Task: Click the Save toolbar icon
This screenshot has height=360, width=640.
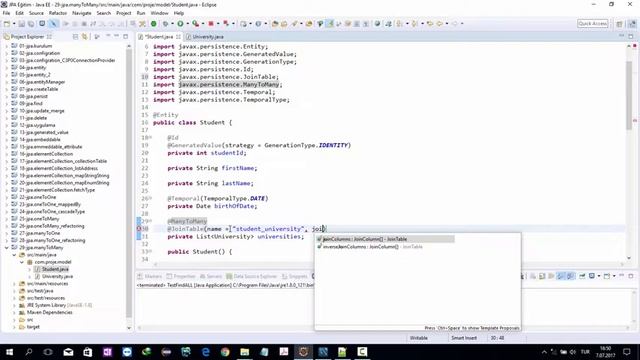Action: click(22, 24)
